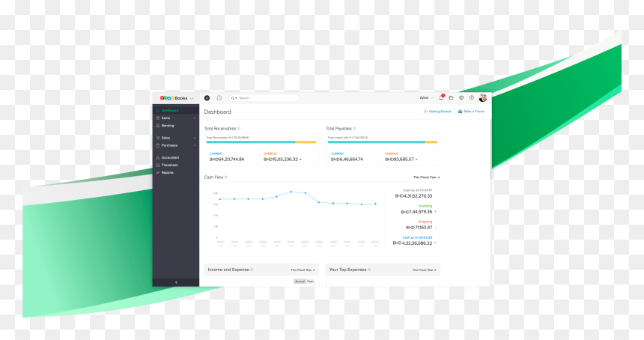Screen dimensions: 644x340
Task: Open the notifications bell icon
Action: tap(441, 97)
